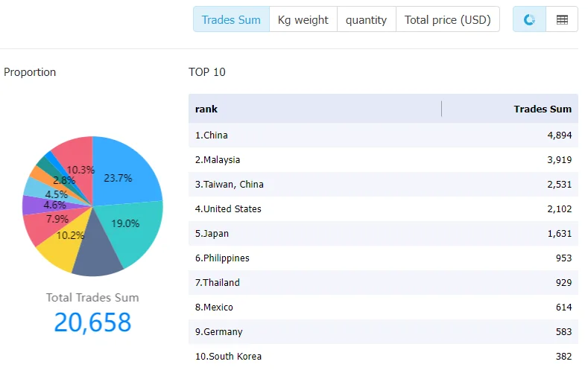Click the value 583 for Germany
The height and width of the screenshot is (376, 588).
tap(563, 332)
